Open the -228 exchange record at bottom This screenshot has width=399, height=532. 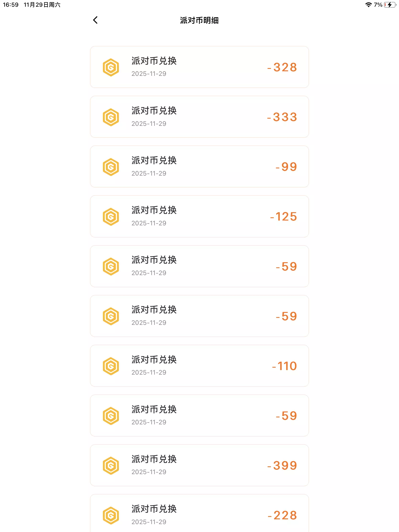[199, 514]
